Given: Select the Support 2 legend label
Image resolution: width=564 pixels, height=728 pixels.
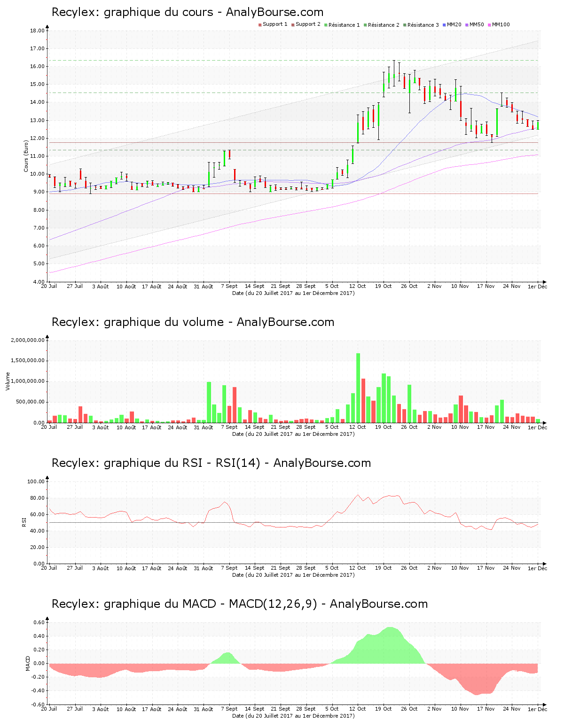Looking at the screenshot, I should tap(308, 24).
